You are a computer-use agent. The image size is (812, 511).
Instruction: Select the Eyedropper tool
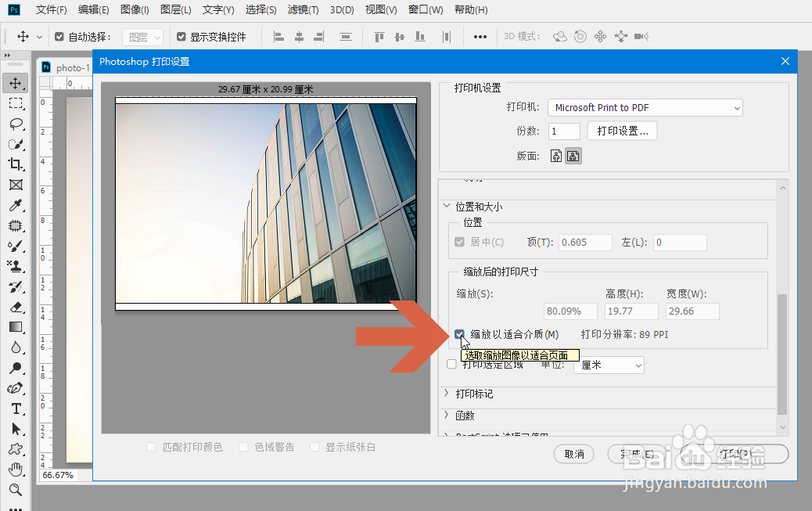16,205
